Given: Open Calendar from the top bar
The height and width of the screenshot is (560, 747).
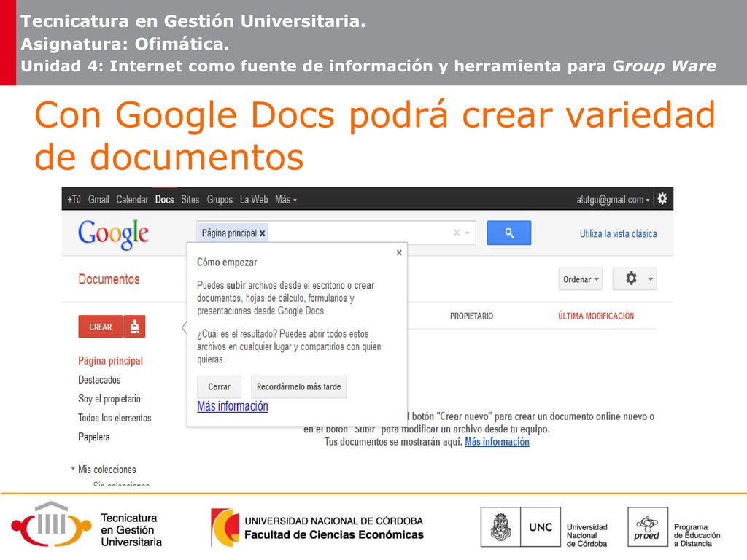Looking at the screenshot, I should pos(132,200).
